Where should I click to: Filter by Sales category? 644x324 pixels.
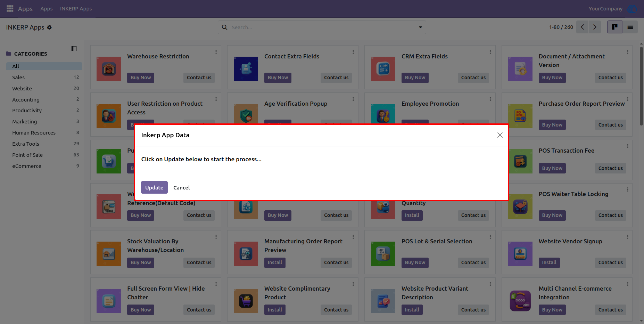[44, 78]
